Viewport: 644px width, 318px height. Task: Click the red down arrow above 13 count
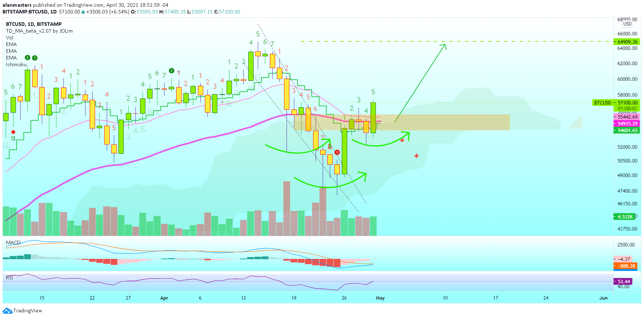coord(13,132)
